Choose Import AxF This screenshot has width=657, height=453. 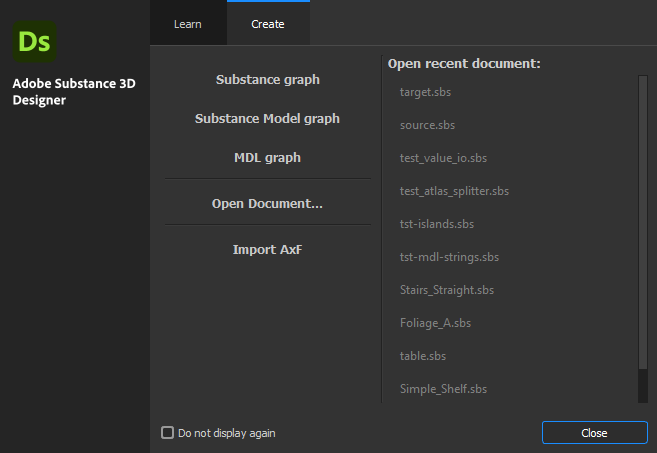point(268,250)
